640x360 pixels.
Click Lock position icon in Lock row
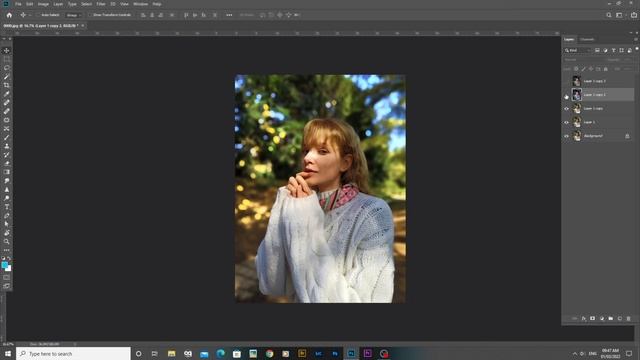591,69
